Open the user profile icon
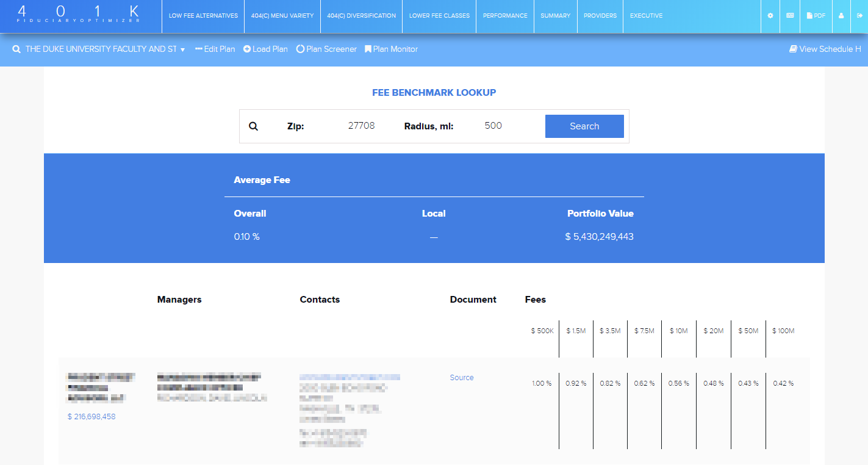 (841, 16)
